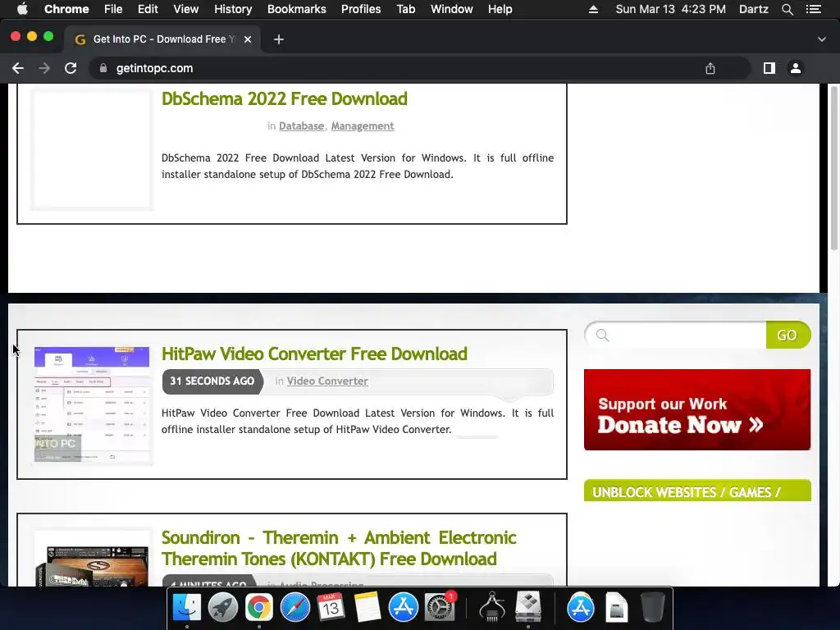Open the Database category link

click(x=301, y=126)
